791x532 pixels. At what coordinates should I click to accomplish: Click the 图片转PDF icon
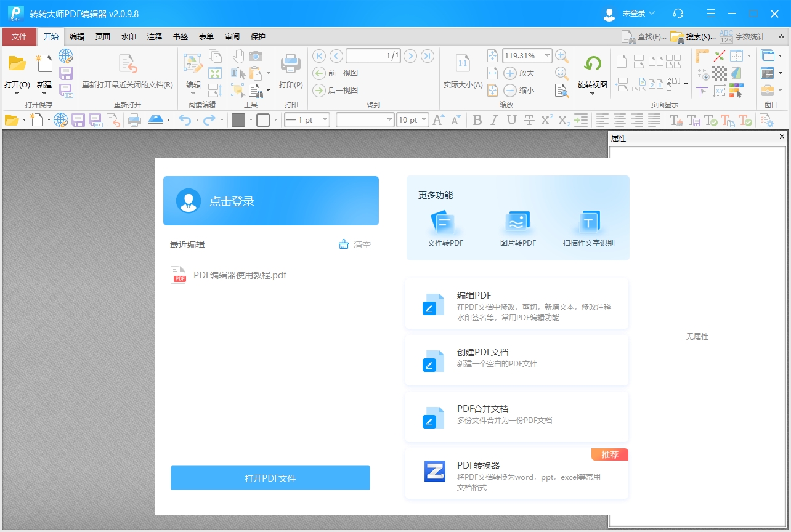[517, 222]
